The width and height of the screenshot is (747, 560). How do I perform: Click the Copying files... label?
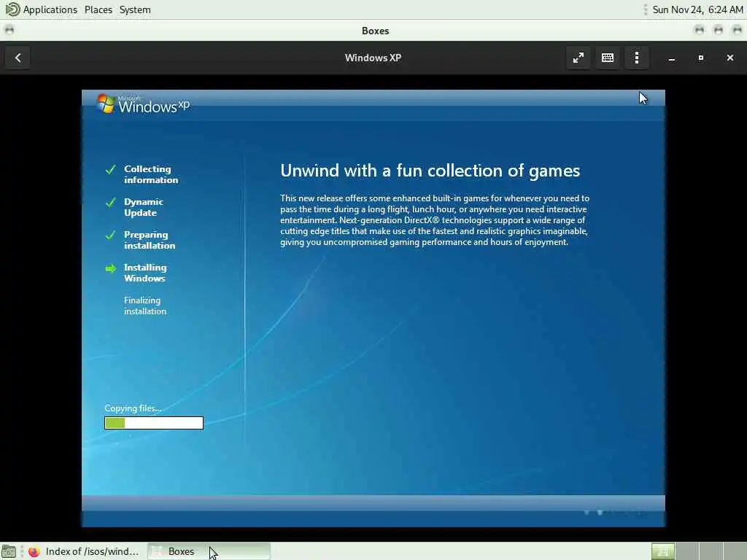click(x=133, y=408)
